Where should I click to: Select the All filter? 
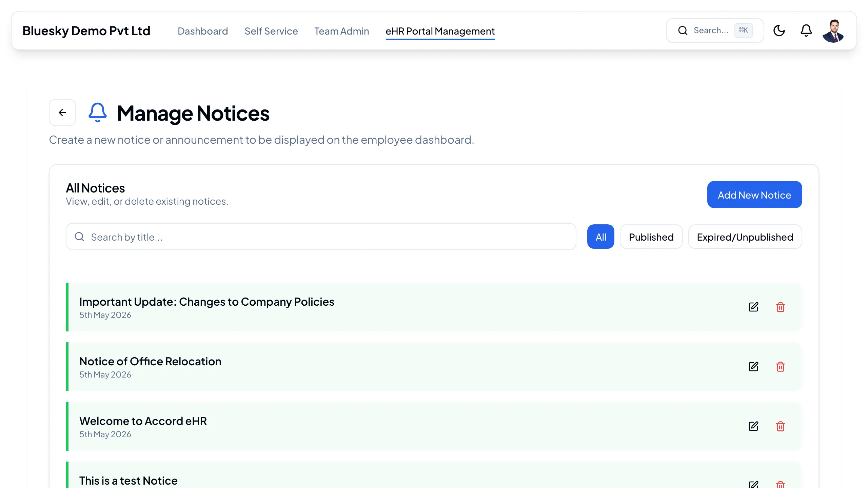(x=601, y=237)
